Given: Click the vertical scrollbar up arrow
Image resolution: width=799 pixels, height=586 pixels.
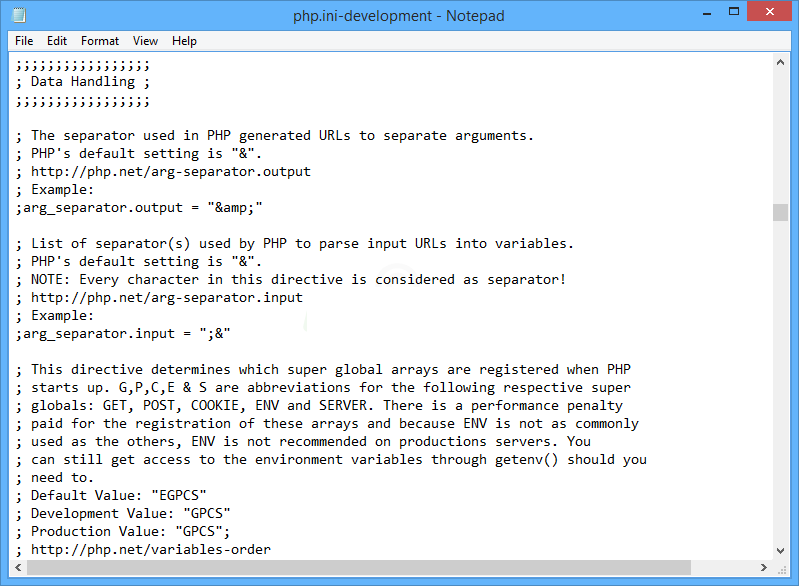Looking at the screenshot, I should [780, 61].
